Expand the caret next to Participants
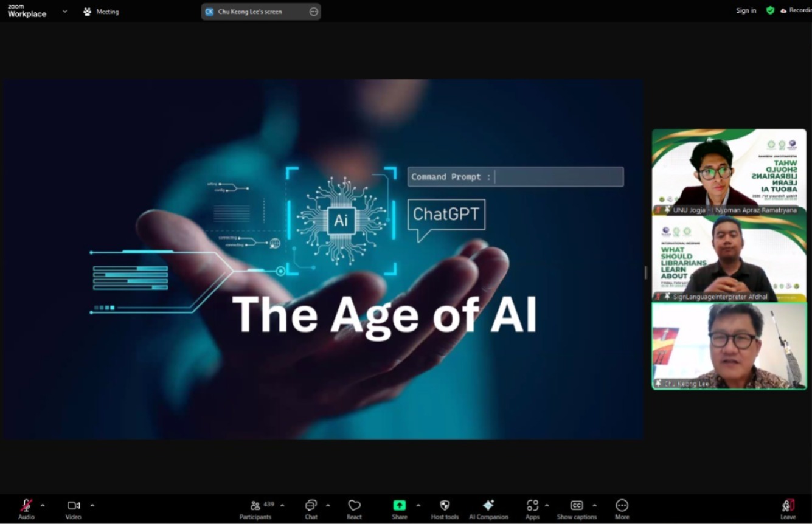 [282, 505]
